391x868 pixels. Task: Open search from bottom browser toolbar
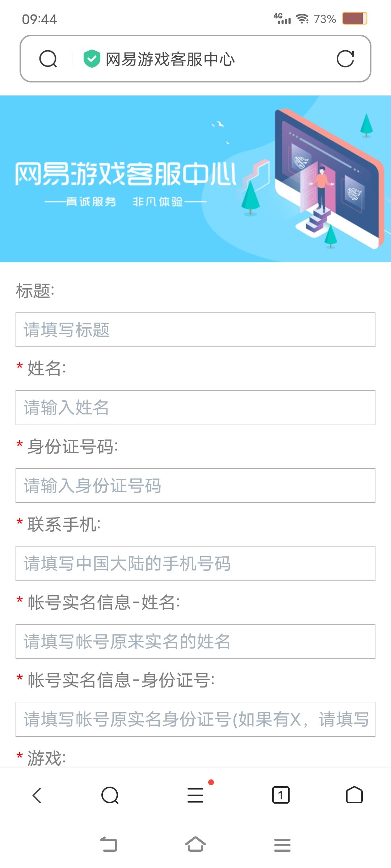coord(110,795)
